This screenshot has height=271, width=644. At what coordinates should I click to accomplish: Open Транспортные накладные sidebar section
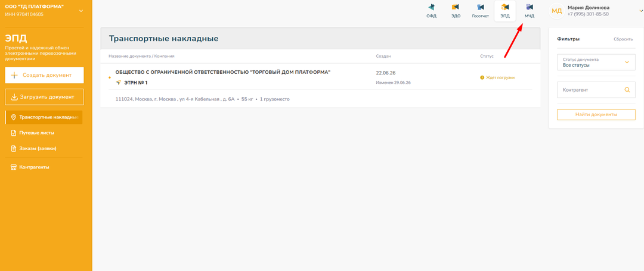click(44, 117)
